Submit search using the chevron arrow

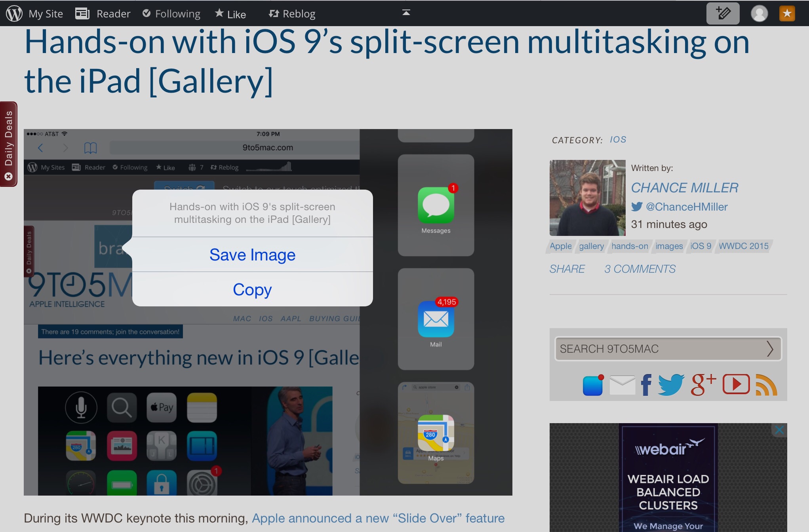769,349
